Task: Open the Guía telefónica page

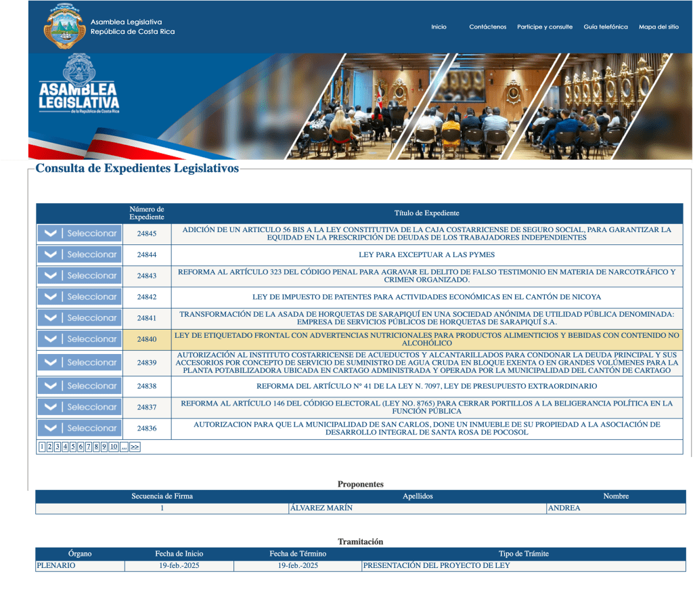Action: tap(606, 27)
